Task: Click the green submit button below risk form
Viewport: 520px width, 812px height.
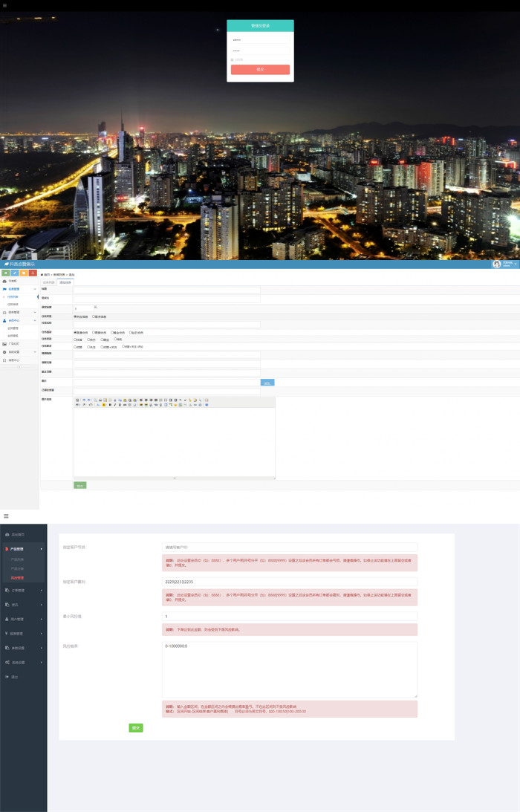Action: 136,727
